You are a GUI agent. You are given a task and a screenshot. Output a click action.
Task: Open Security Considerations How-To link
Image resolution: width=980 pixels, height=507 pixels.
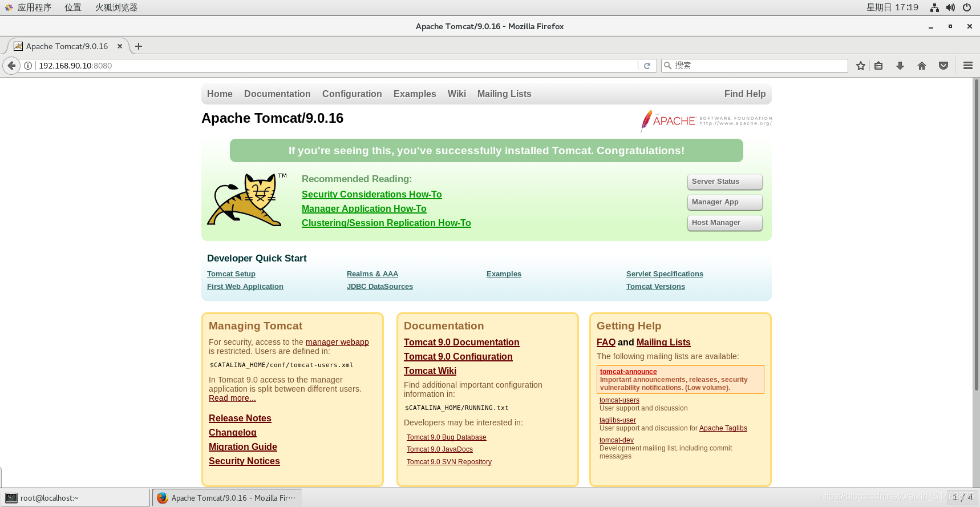click(372, 195)
